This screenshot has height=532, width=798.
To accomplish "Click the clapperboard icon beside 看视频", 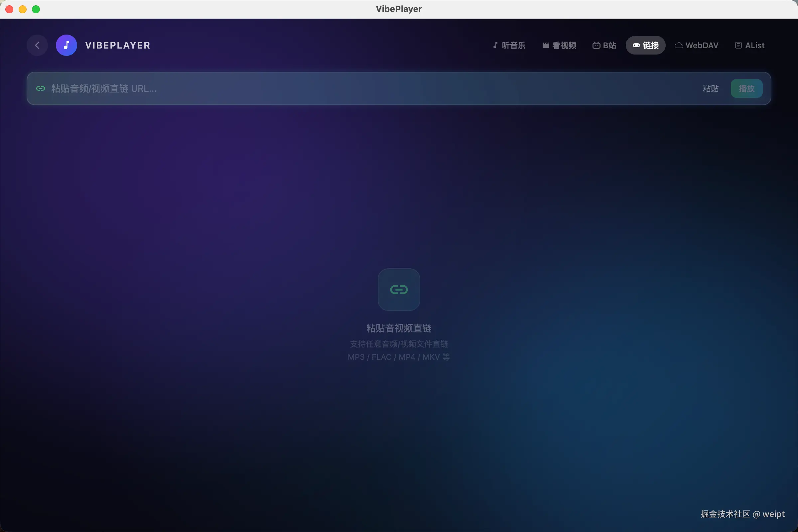I will tap(546, 45).
